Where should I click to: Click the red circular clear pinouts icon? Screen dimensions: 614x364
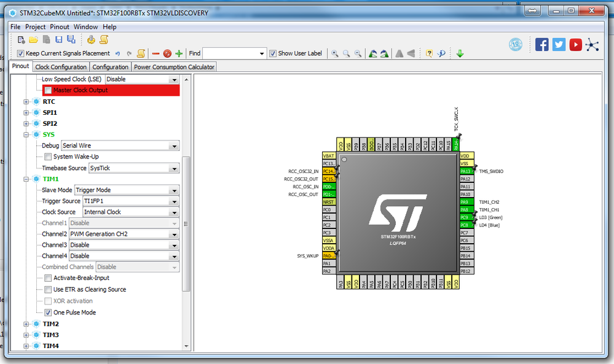pyautogui.click(x=167, y=53)
